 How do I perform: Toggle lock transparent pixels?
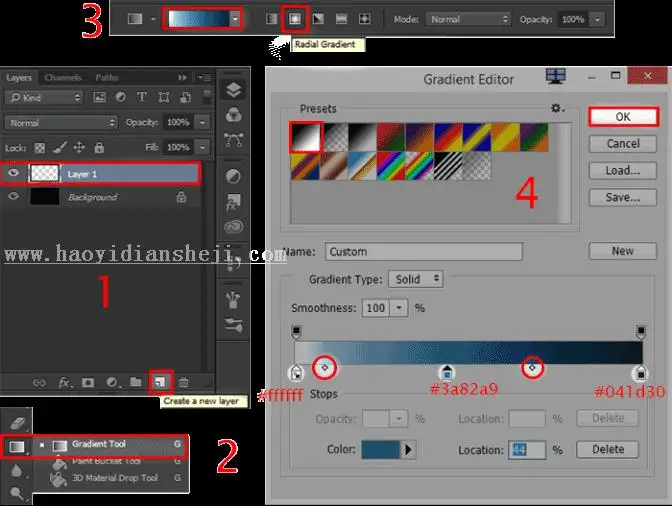click(x=40, y=148)
